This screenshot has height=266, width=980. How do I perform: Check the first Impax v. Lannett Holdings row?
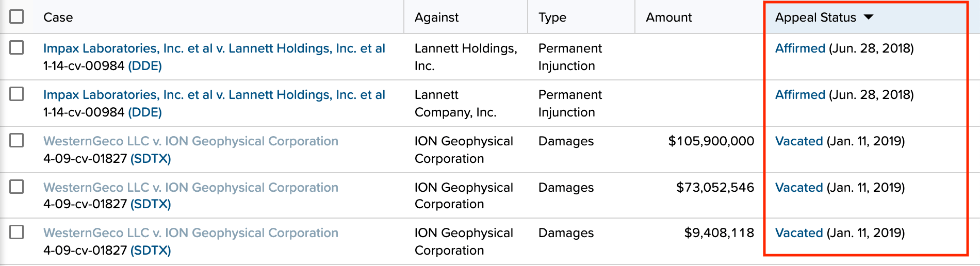(x=17, y=47)
